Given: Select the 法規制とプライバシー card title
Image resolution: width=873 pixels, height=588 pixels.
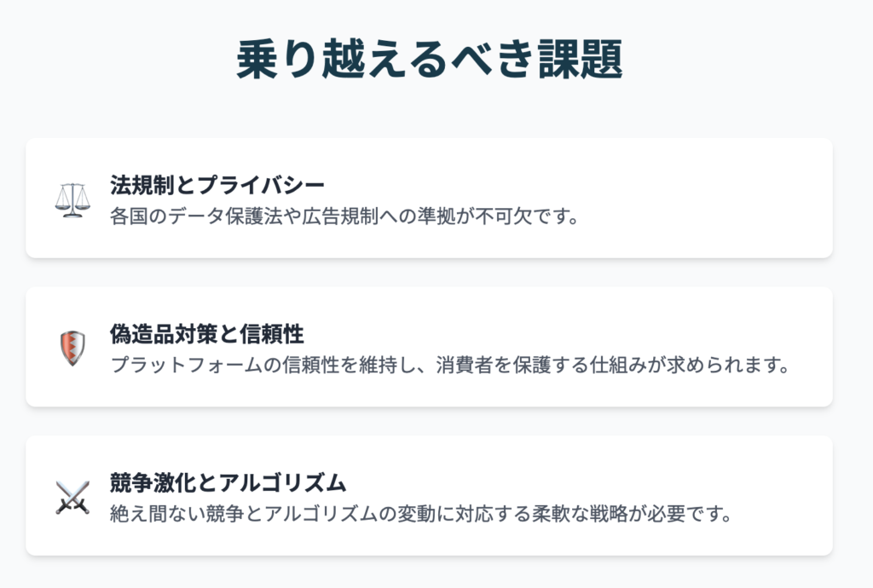Looking at the screenshot, I should [217, 185].
